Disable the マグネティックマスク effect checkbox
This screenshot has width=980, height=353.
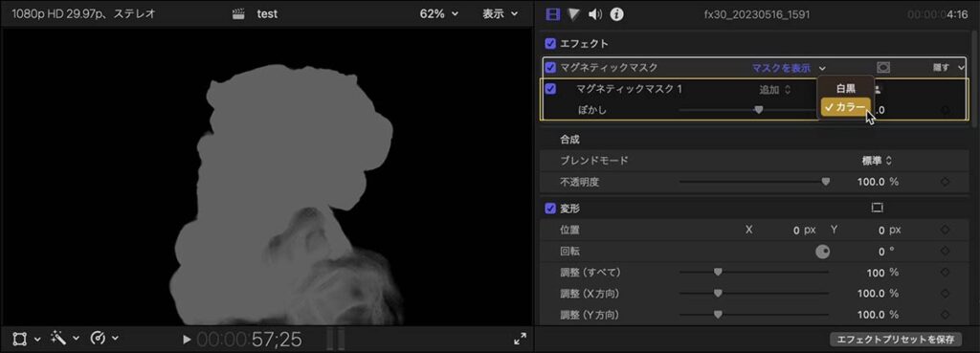[x=550, y=68]
